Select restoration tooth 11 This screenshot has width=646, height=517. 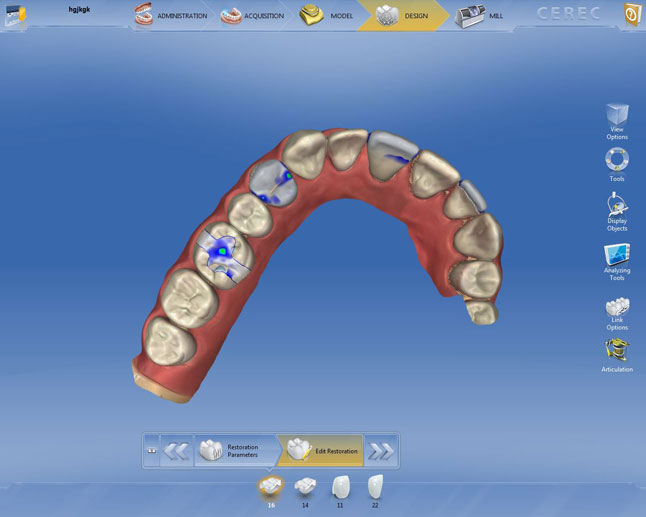340,491
